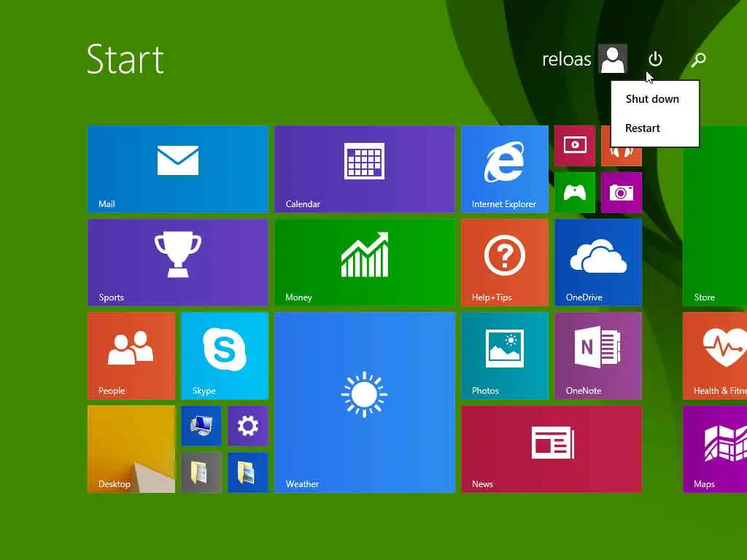Open the Sports tile
Screen dimensions: 747x560
178,262
